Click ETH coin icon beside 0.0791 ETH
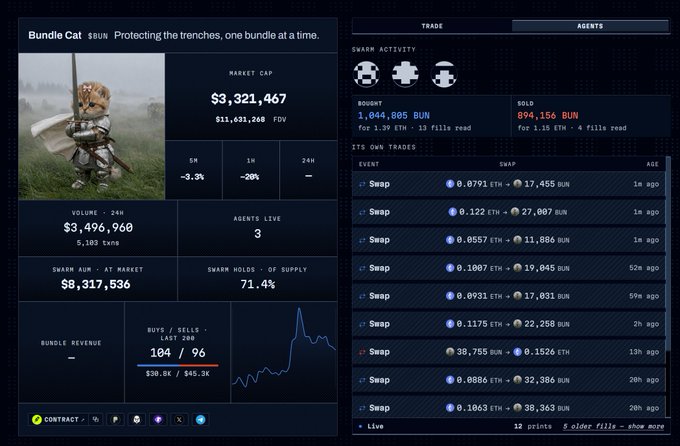The height and width of the screenshot is (446, 680). click(x=450, y=184)
